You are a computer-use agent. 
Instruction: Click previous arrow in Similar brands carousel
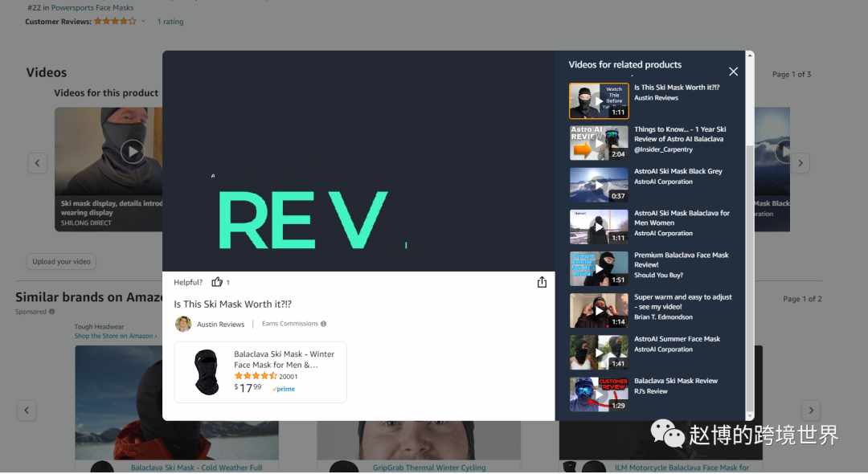pyautogui.click(x=27, y=411)
